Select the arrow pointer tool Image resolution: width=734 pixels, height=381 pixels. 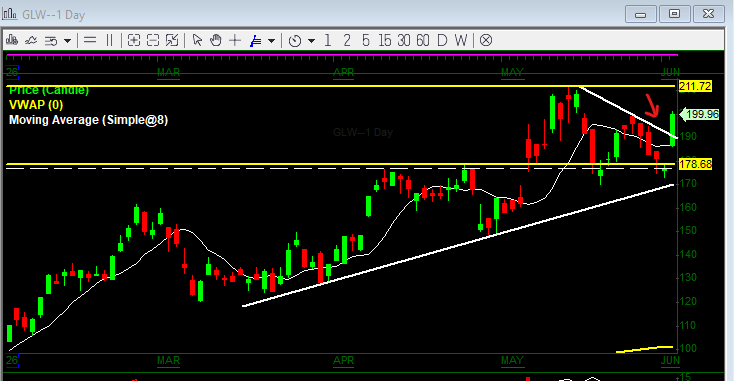pyautogui.click(x=197, y=41)
